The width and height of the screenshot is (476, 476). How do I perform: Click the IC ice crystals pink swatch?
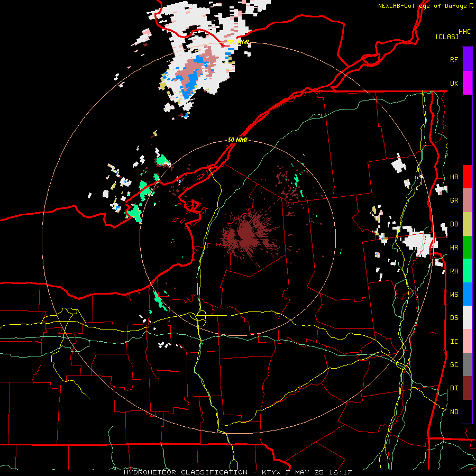(x=467, y=341)
